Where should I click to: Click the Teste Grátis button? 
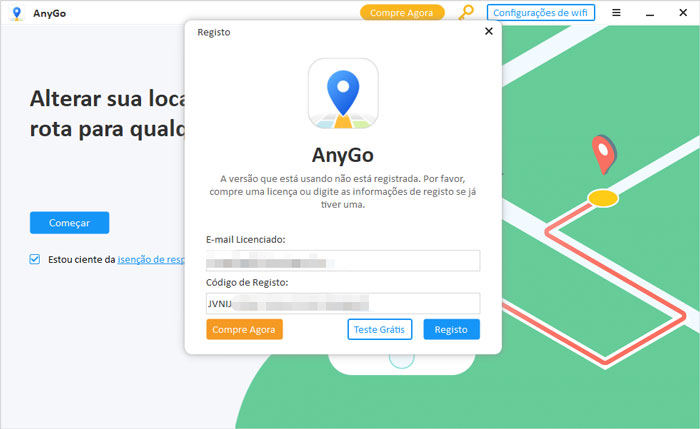click(379, 329)
